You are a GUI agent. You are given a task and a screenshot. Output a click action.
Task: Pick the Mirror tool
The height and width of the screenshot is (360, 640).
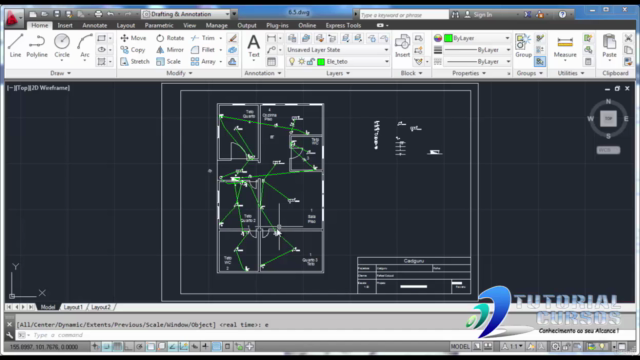pos(170,50)
